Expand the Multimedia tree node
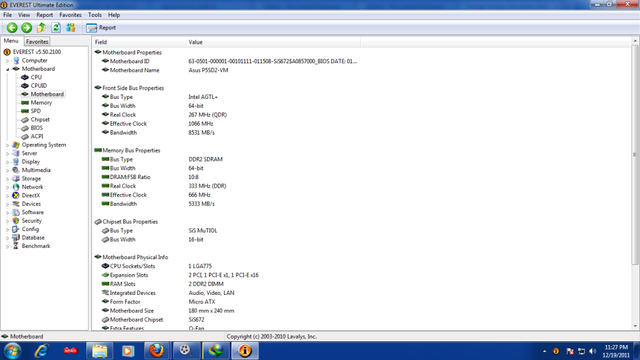 click(x=7, y=170)
